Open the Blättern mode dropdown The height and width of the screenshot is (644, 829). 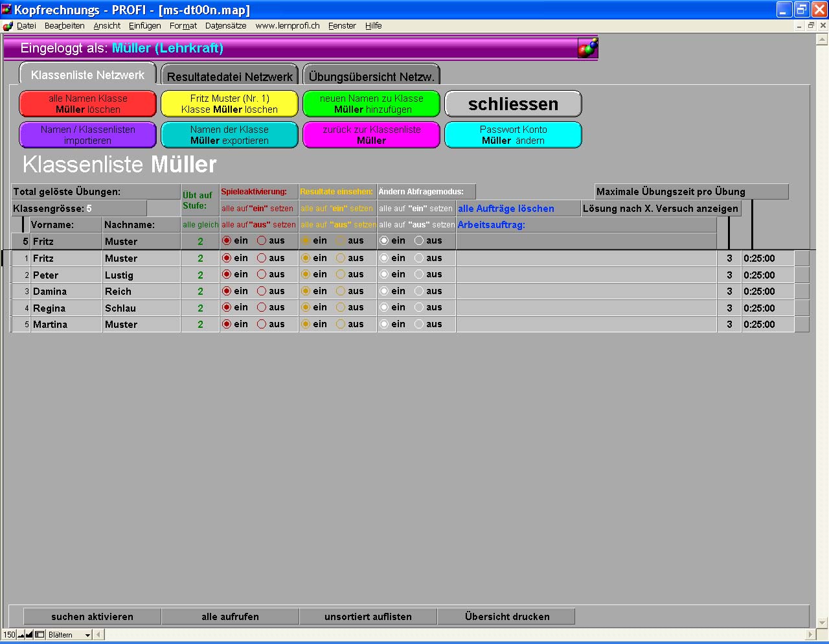(87, 635)
